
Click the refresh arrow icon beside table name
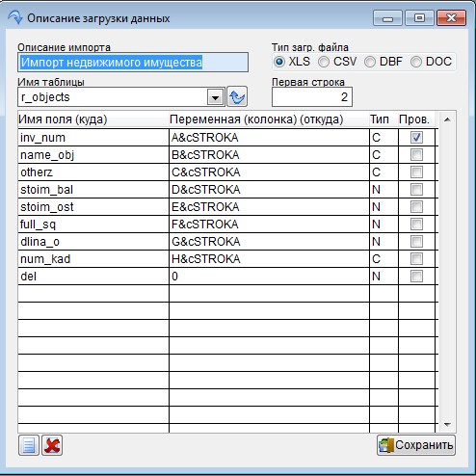click(237, 96)
